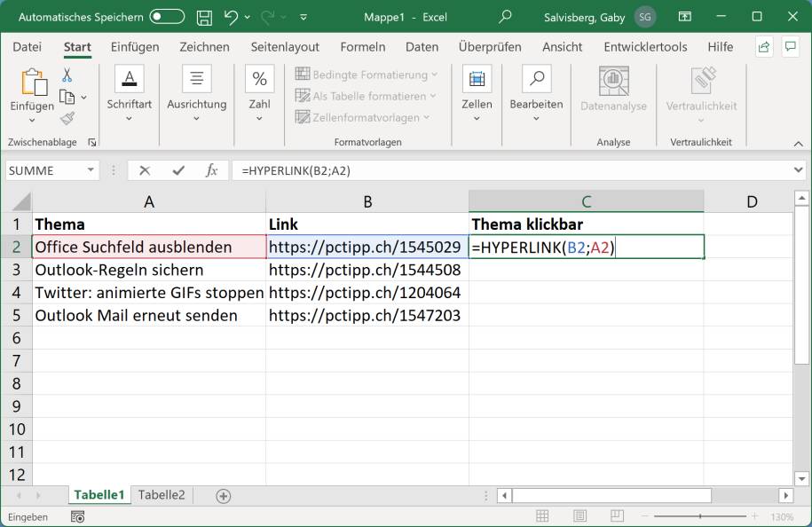The image size is (812, 527).
Task: Open the Datei menu
Action: pos(27,47)
